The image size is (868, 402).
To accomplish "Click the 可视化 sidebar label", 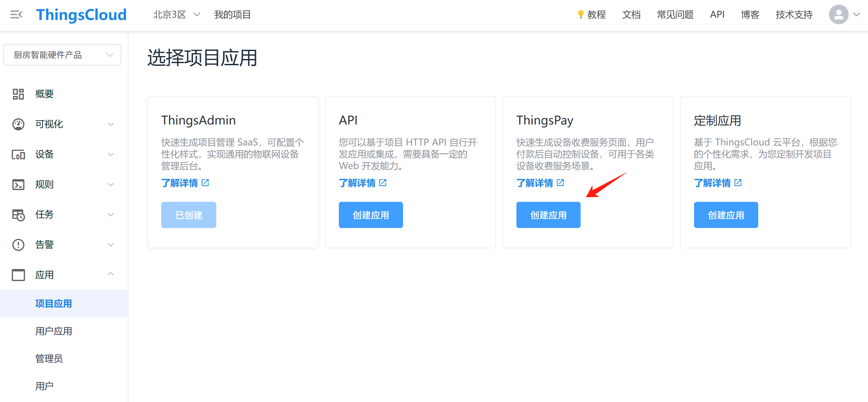I will [x=49, y=124].
